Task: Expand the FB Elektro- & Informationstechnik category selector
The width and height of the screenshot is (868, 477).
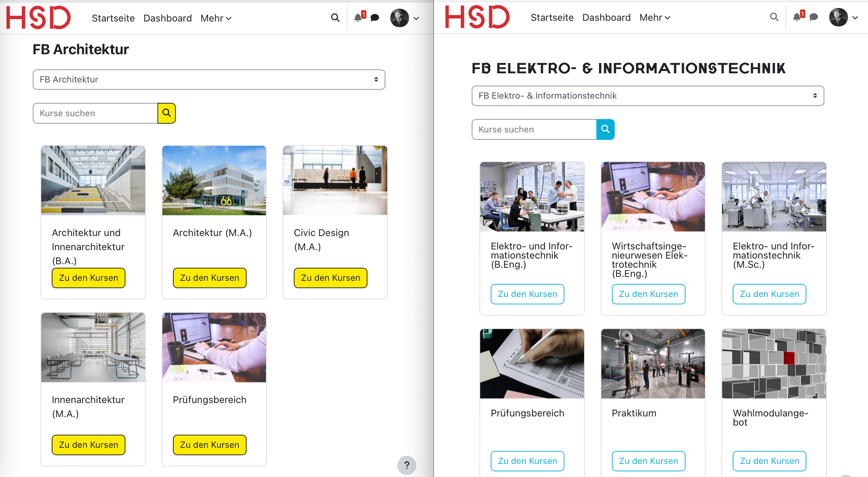Action: pos(648,95)
